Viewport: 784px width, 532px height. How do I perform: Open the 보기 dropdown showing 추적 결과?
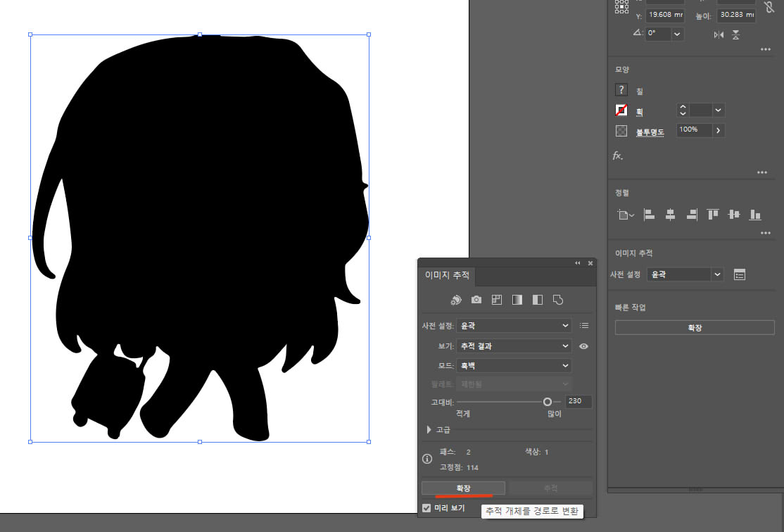(514, 346)
